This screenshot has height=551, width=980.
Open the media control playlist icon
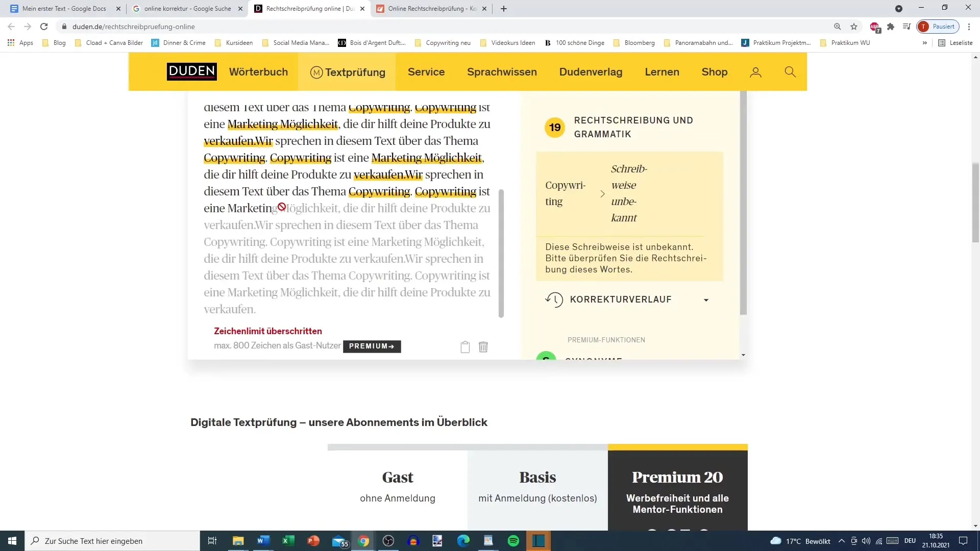(906, 27)
